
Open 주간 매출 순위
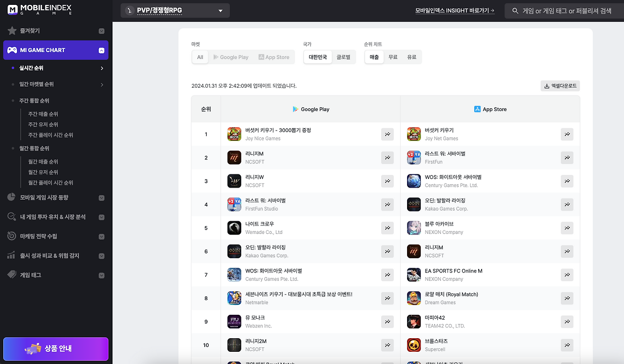tap(43, 114)
